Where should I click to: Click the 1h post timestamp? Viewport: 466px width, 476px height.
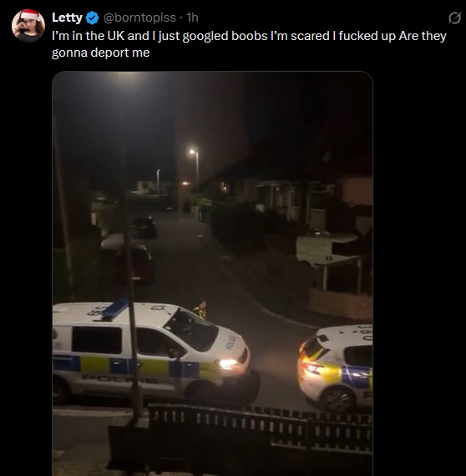click(x=192, y=18)
